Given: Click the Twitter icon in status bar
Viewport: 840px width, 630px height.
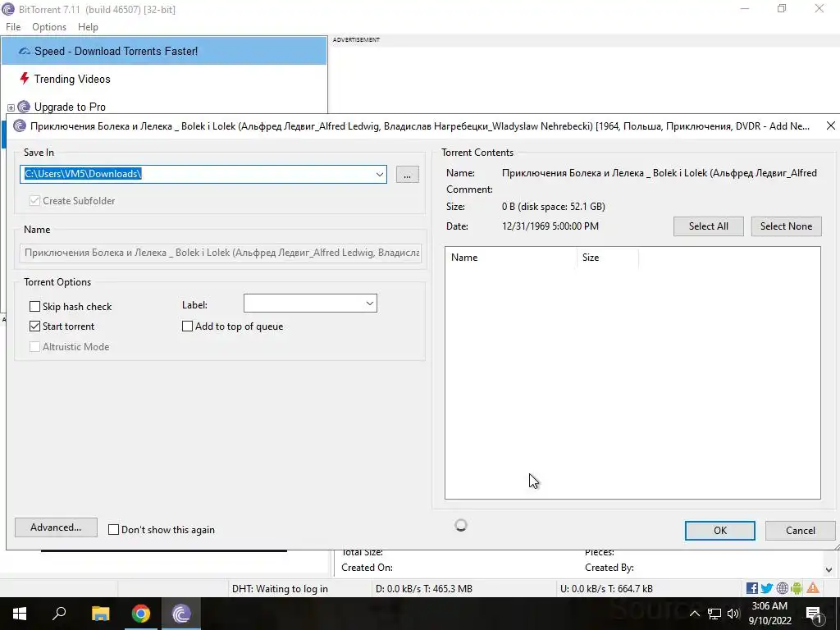Looking at the screenshot, I should (x=767, y=588).
